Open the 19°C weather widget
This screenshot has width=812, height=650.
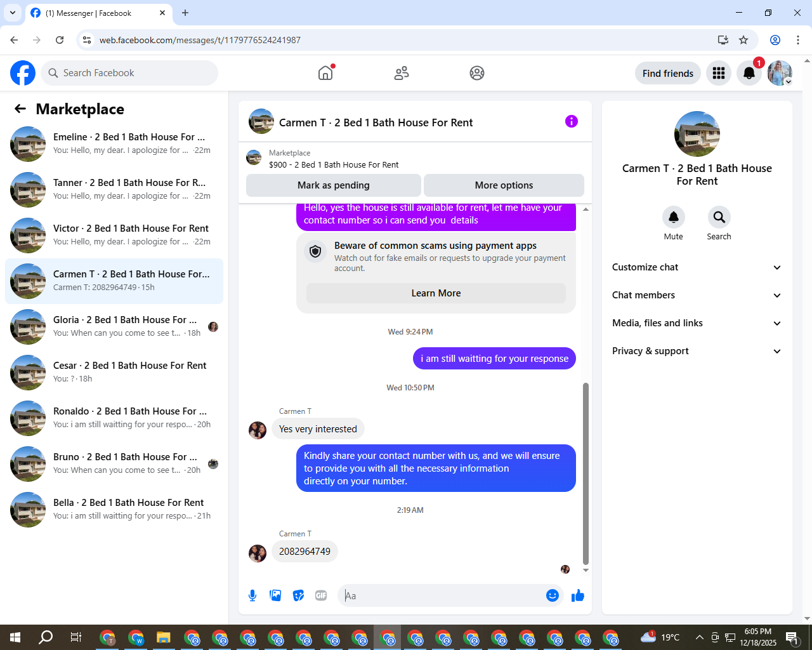(x=660, y=637)
